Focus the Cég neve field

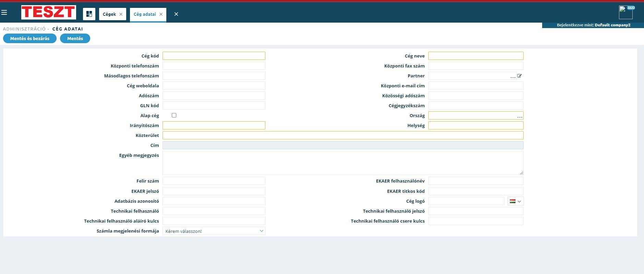[x=476, y=56]
